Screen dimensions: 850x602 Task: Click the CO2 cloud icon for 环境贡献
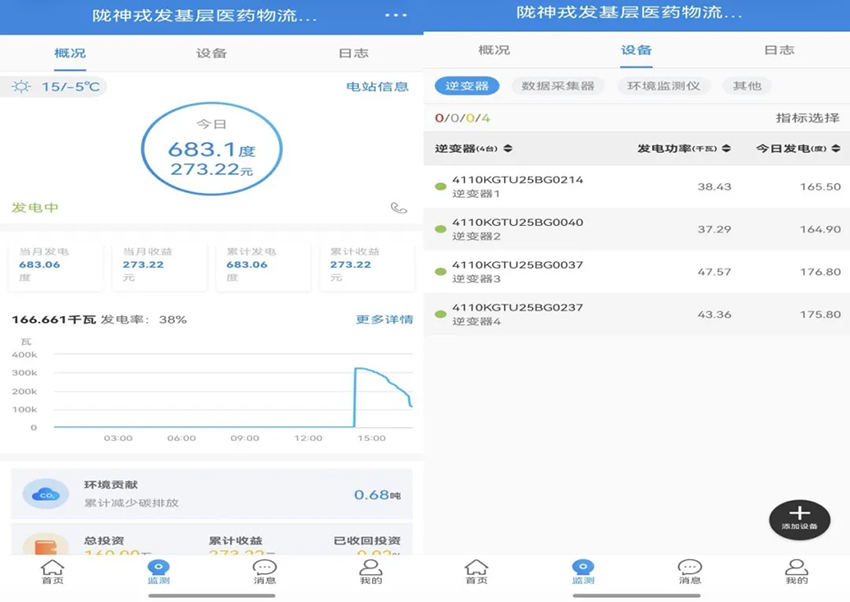click(46, 494)
